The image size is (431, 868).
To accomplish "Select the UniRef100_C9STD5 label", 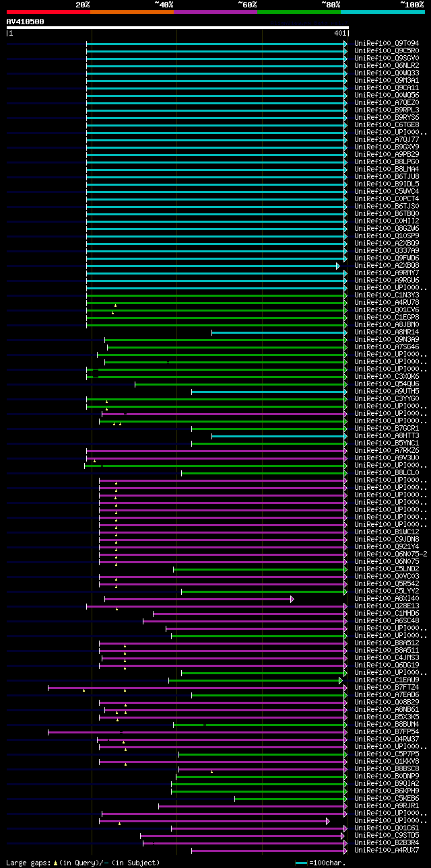I will pyautogui.click(x=387, y=836).
